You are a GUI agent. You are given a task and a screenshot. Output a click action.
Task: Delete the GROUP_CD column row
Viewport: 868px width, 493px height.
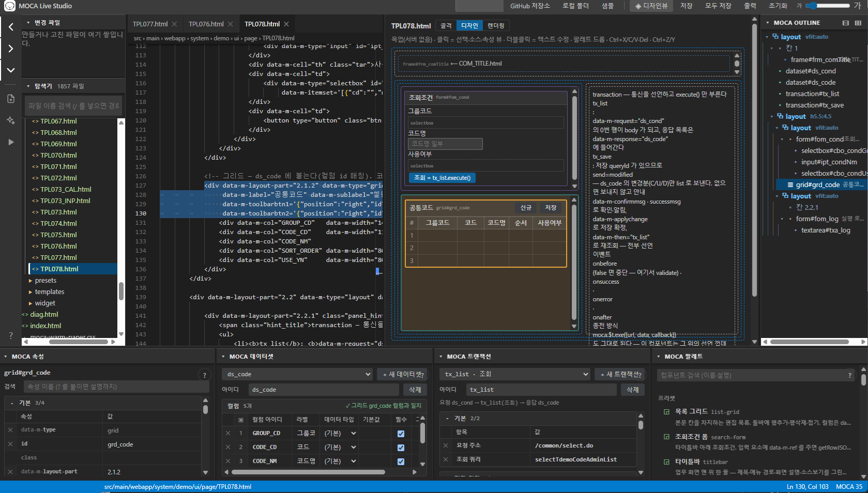coord(228,433)
